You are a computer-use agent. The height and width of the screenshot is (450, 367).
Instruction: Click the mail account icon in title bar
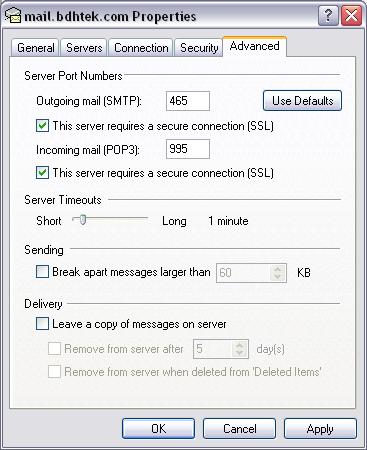click(x=13, y=15)
